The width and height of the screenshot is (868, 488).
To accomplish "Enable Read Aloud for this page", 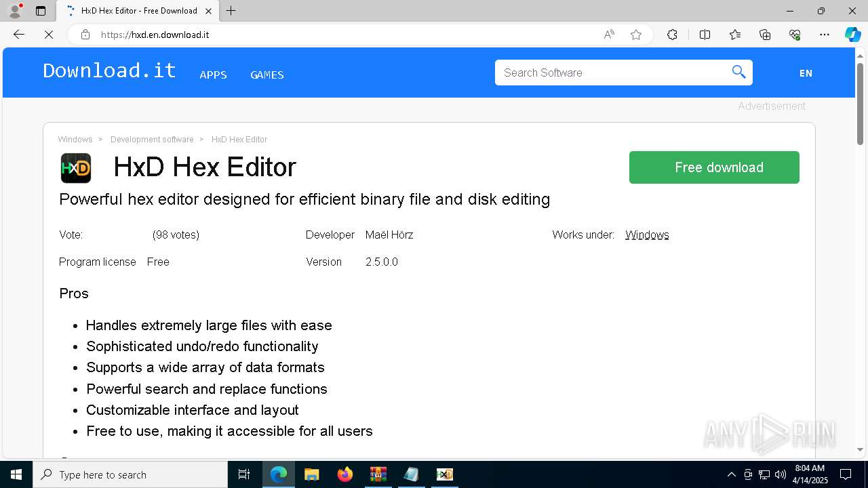I will pos(609,35).
